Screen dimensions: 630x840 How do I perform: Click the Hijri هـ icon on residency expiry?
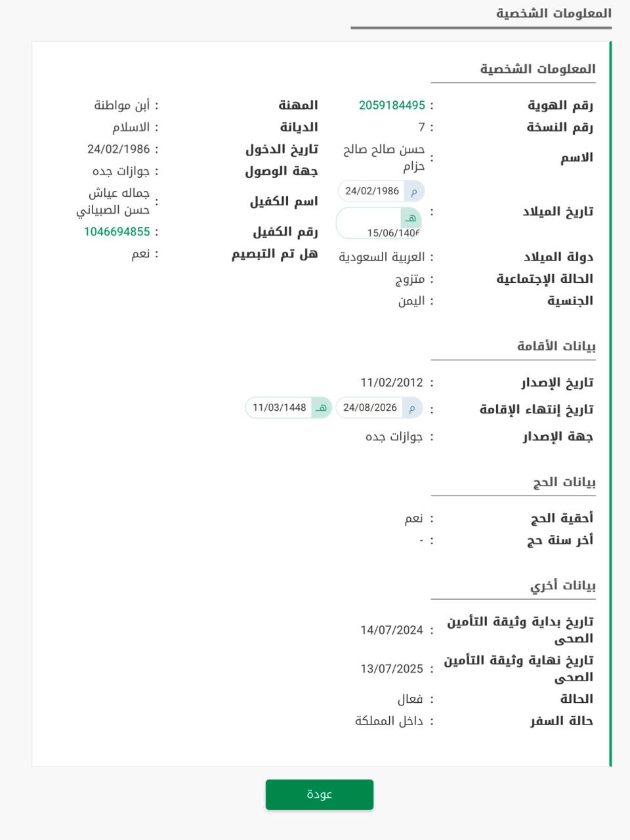pyautogui.click(x=321, y=408)
